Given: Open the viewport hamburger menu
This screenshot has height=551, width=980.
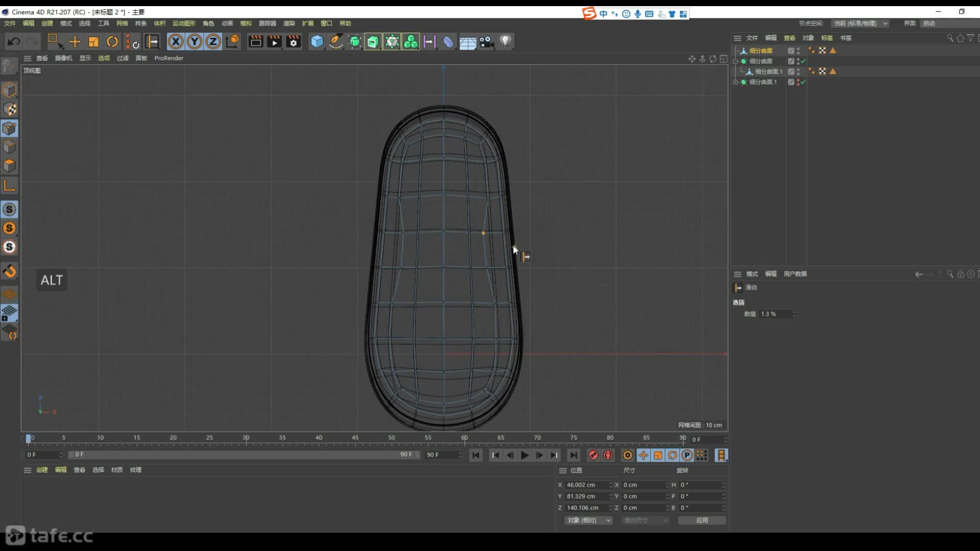Looking at the screenshot, I should (28, 58).
